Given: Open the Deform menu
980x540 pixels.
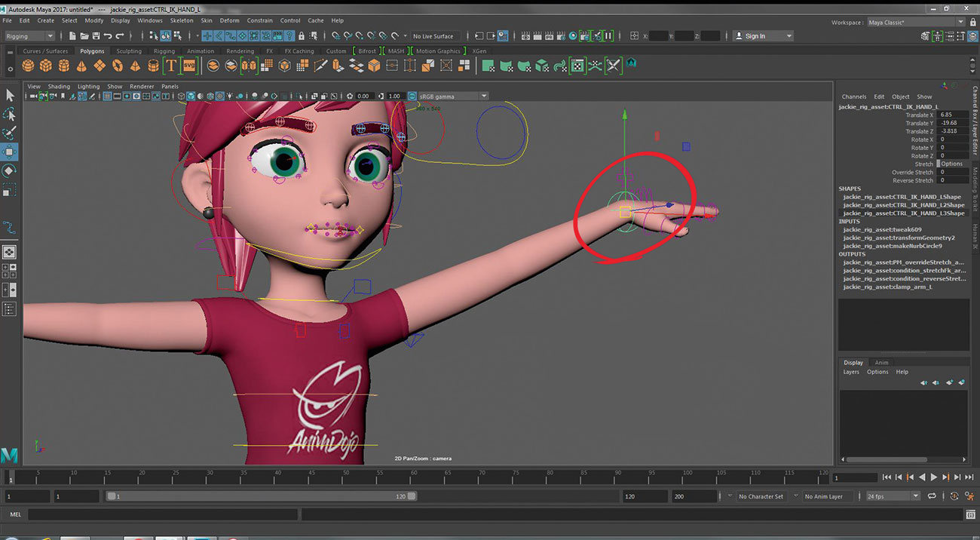Looking at the screenshot, I should (229, 20).
